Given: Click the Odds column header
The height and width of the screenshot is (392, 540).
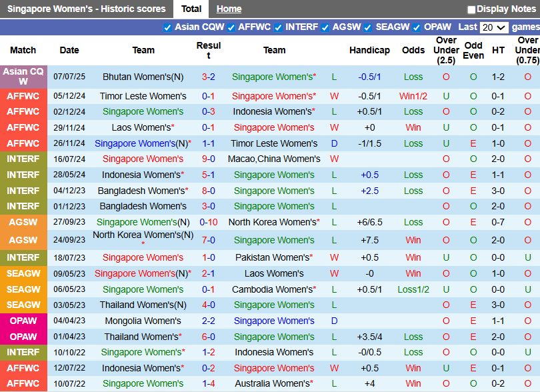Looking at the screenshot, I should coord(413,50).
